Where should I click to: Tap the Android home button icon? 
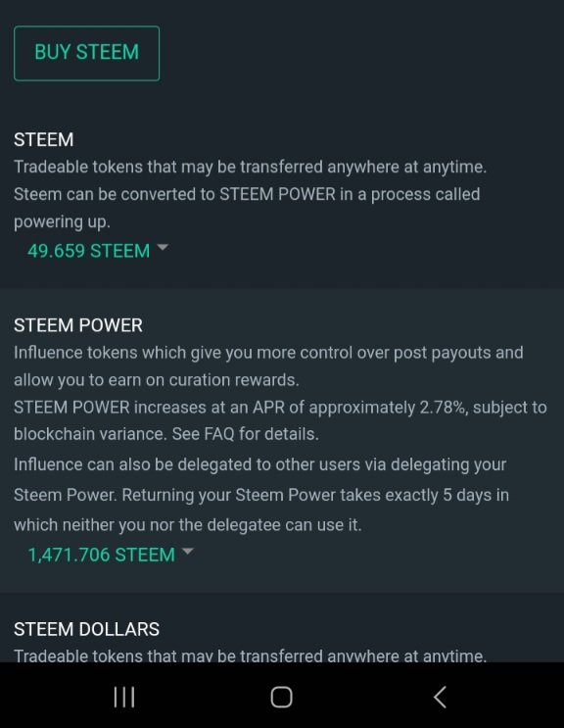[x=282, y=697]
